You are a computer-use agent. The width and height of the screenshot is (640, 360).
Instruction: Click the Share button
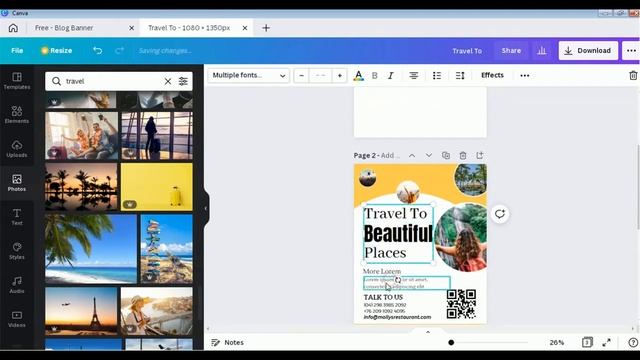click(511, 51)
